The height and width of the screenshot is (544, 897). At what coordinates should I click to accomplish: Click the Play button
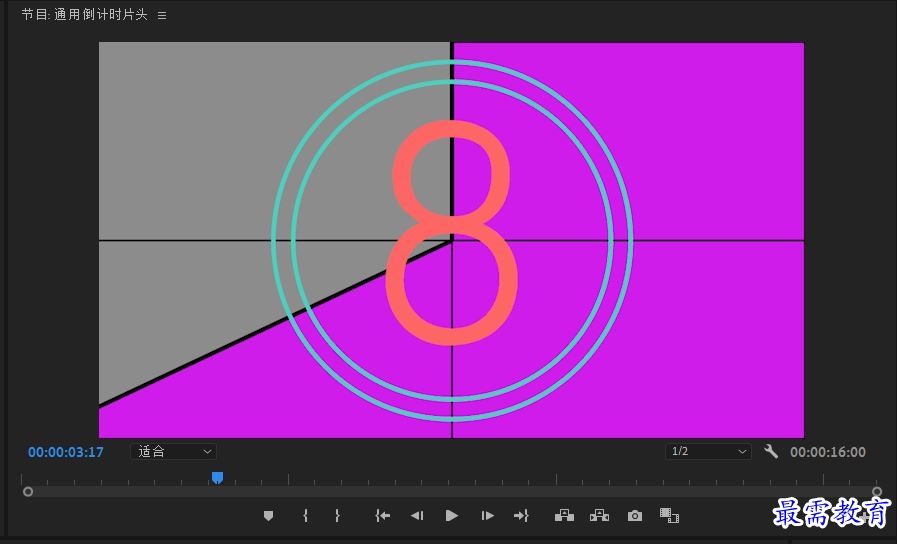451,516
